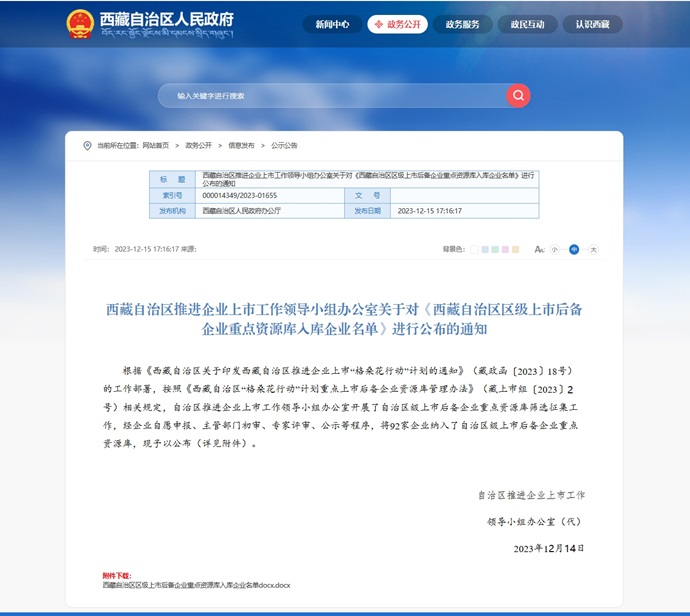The image size is (690, 616).
Task: Click the 网站首页 breadcrumb link
Action: click(155, 145)
